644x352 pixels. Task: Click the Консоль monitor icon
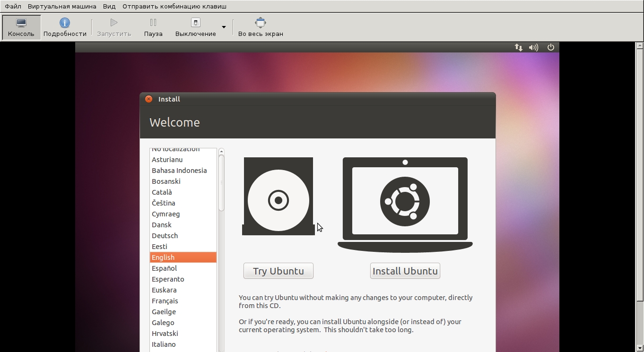(21, 23)
